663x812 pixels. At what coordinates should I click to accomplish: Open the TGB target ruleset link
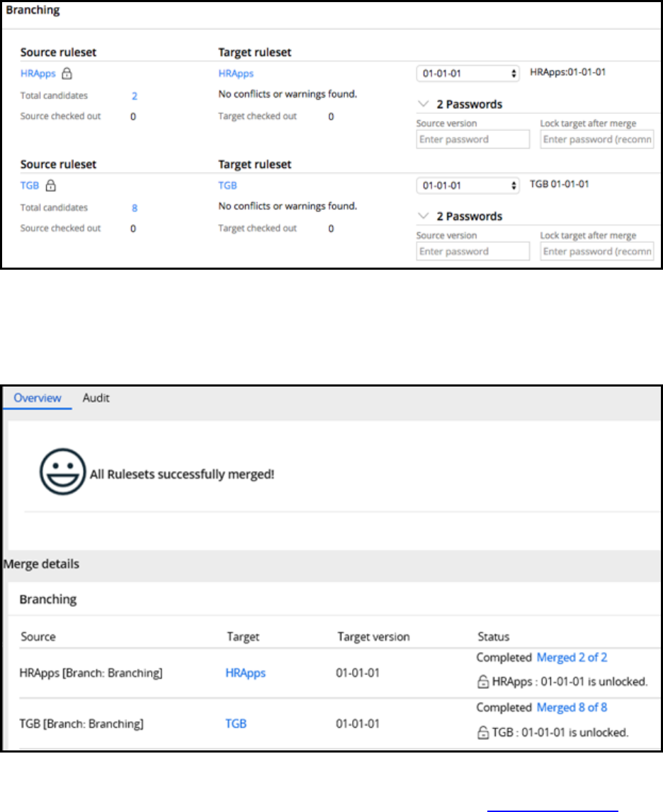click(x=227, y=185)
